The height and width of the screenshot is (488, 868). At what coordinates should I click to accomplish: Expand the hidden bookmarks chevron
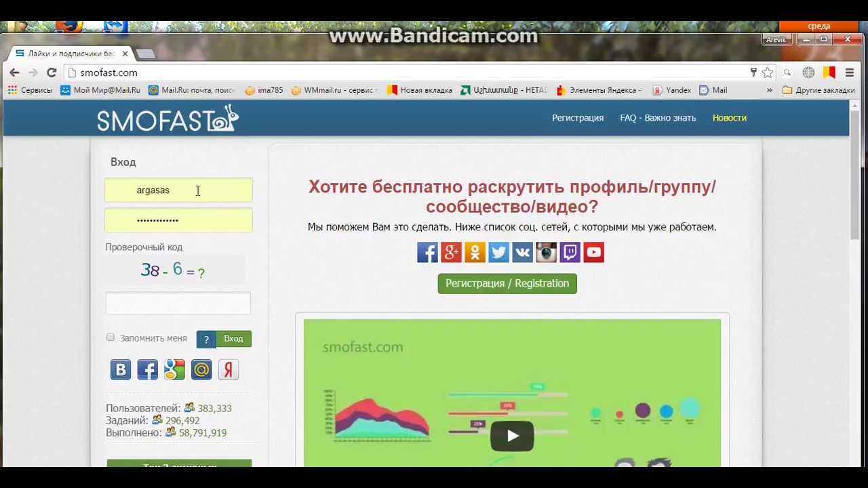coord(769,90)
